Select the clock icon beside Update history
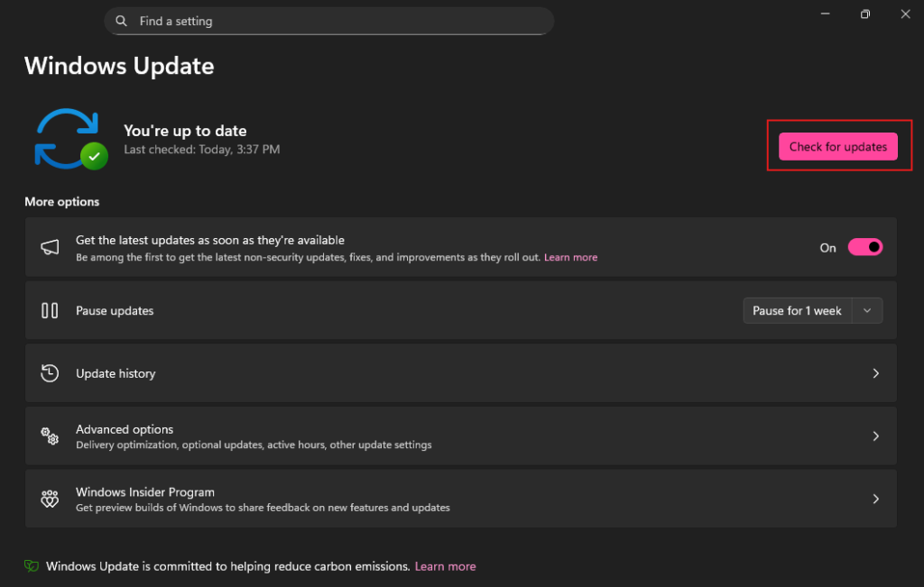Screen dimensions: 924x587 50,372
